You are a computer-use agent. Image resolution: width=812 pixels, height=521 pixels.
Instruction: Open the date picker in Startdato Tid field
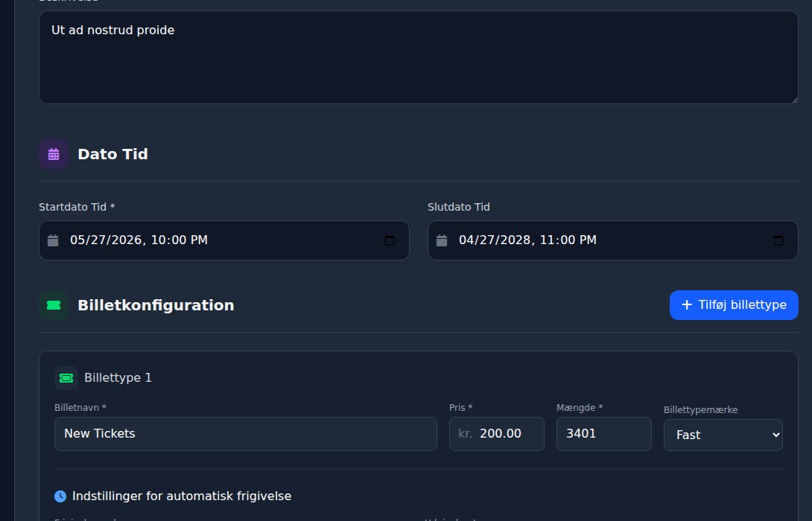(x=390, y=240)
